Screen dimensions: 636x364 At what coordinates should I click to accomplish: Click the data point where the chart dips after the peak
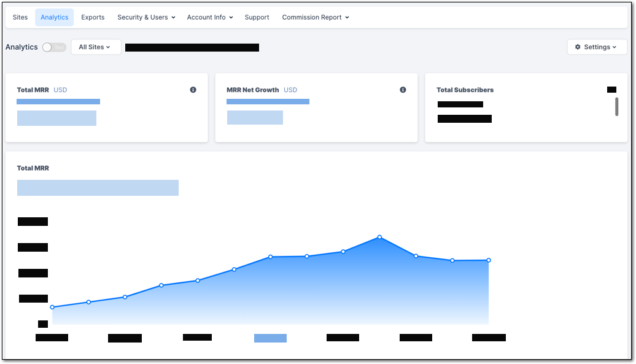click(416, 256)
